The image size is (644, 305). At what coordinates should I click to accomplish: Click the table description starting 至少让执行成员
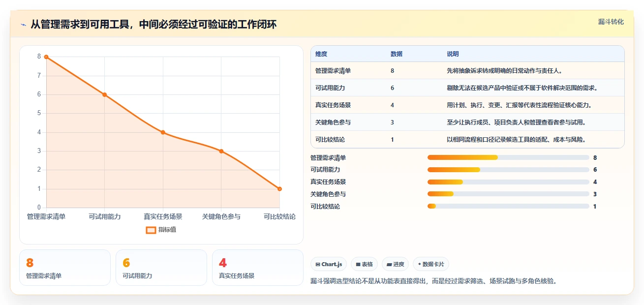tap(516, 122)
